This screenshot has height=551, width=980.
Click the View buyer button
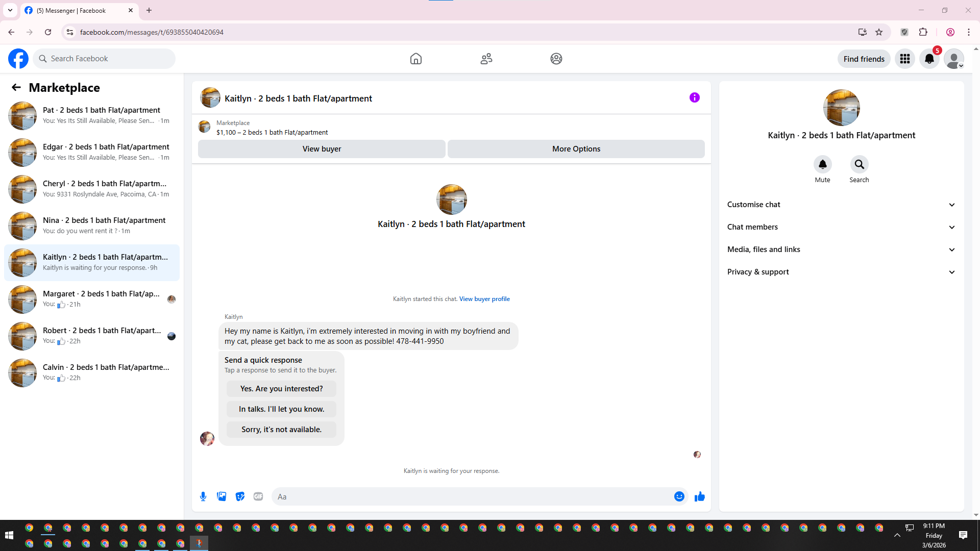[322, 149]
